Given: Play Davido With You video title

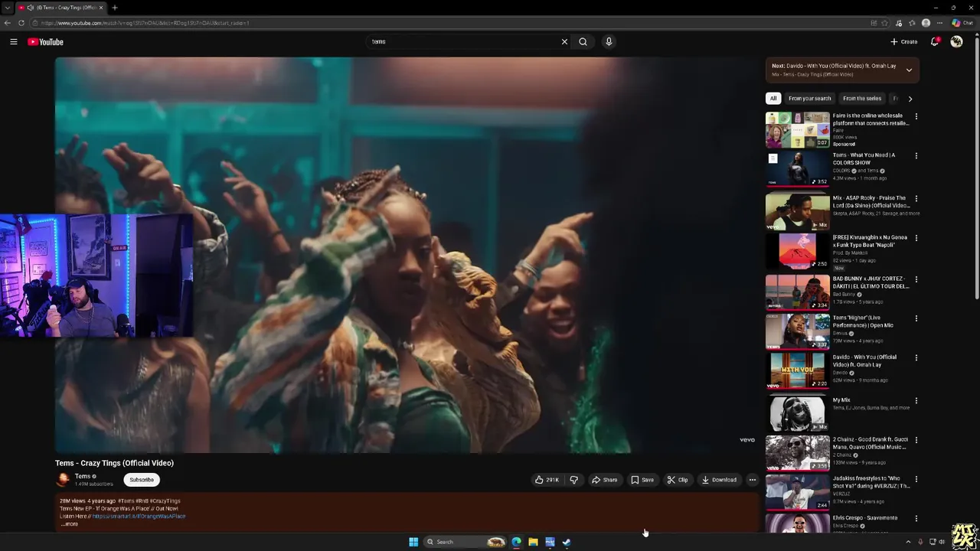Looking at the screenshot, I should [x=864, y=360].
